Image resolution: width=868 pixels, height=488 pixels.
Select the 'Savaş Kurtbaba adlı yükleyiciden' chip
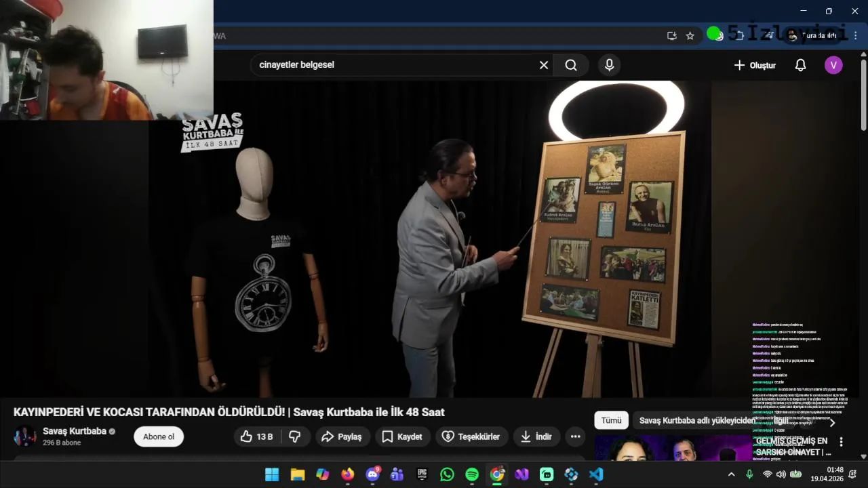coord(696,420)
